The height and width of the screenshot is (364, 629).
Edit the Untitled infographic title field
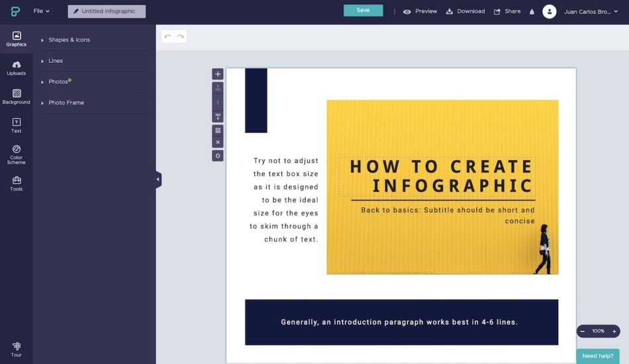coord(107,11)
